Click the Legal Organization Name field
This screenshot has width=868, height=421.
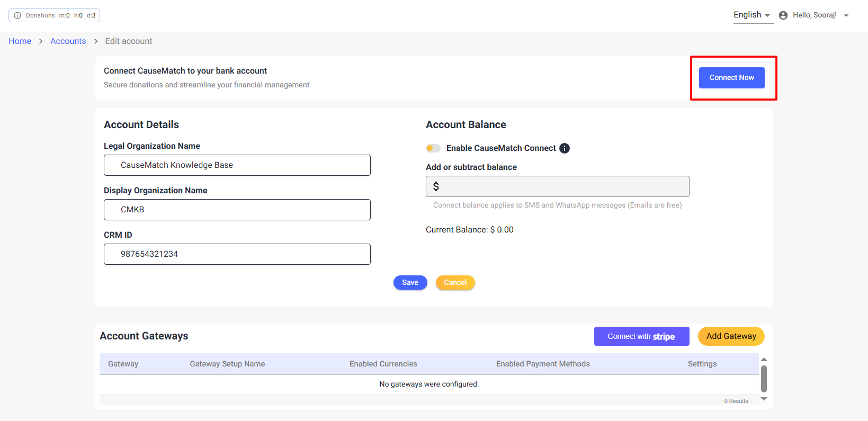(237, 165)
